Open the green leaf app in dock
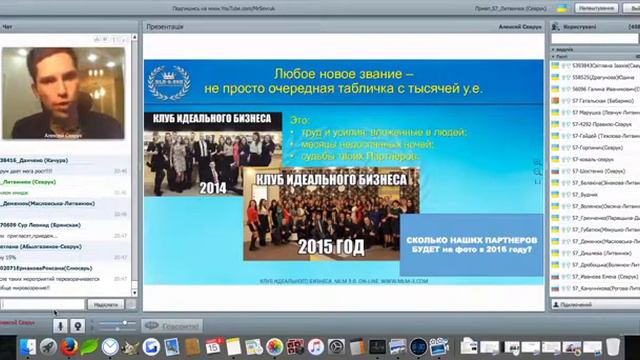The height and width of the screenshot is (360, 640). click(x=89, y=347)
